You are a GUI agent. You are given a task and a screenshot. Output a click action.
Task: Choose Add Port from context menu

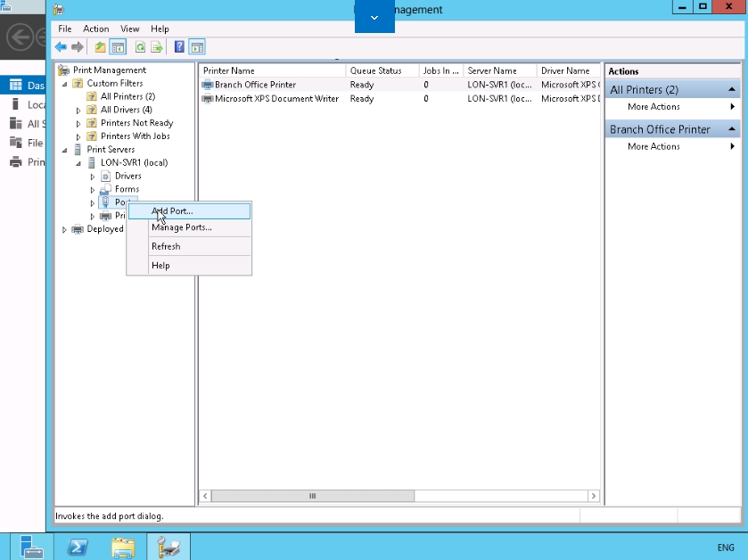pyautogui.click(x=172, y=211)
